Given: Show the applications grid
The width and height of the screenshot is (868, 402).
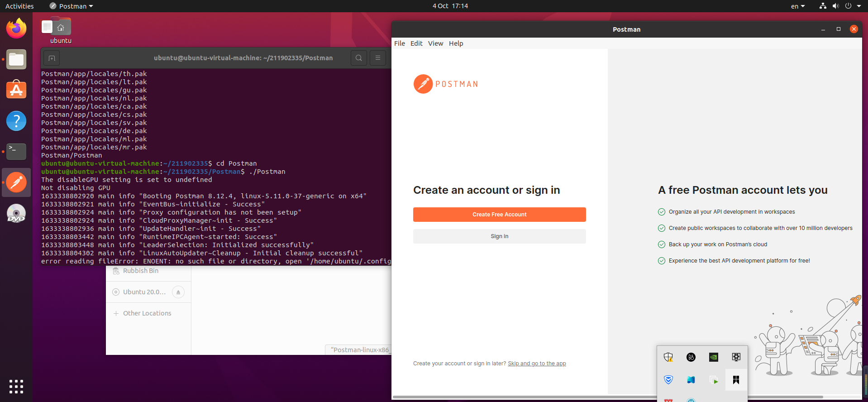Looking at the screenshot, I should 16,387.
